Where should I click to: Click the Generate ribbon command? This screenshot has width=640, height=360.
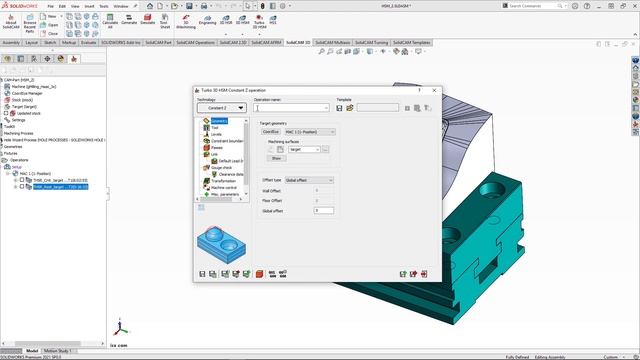pos(129,20)
